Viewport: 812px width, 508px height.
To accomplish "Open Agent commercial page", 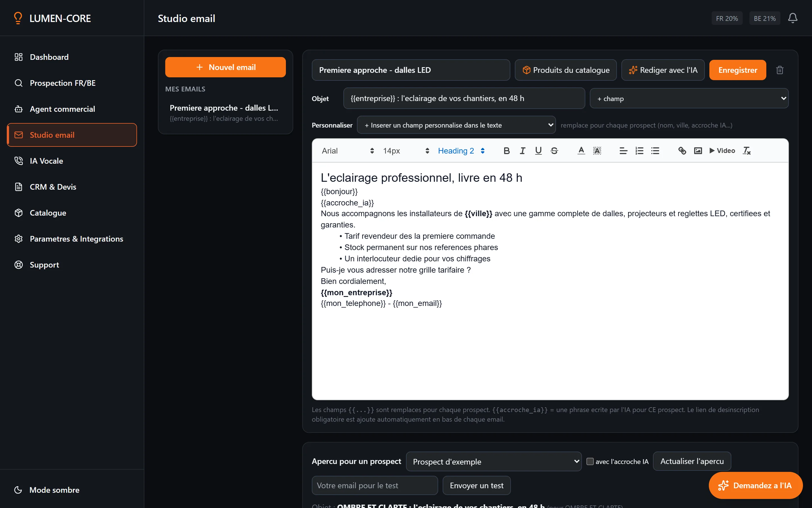I will pos(72,109).
